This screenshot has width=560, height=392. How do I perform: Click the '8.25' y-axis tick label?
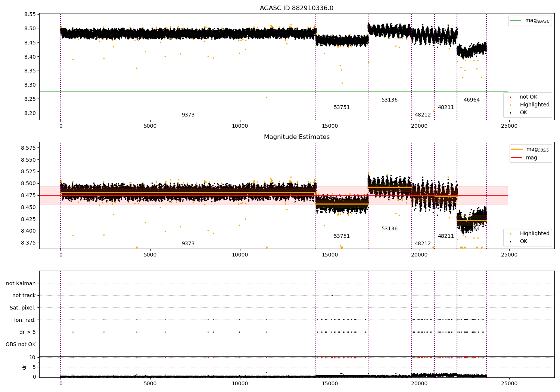tap(30, 99)
